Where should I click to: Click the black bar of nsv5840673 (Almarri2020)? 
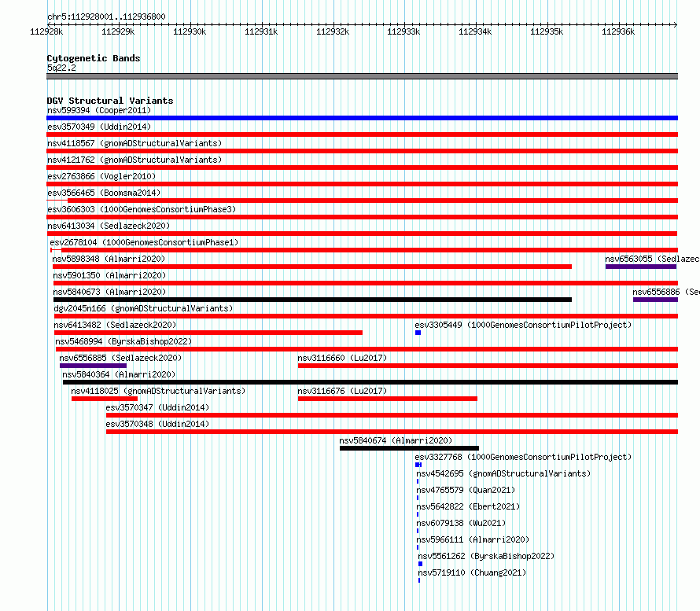click(312, 300)
